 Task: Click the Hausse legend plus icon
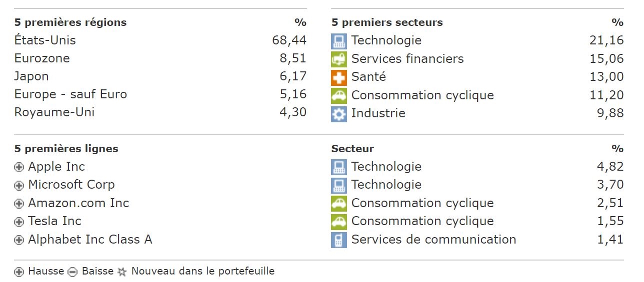[x=19, y=272]
